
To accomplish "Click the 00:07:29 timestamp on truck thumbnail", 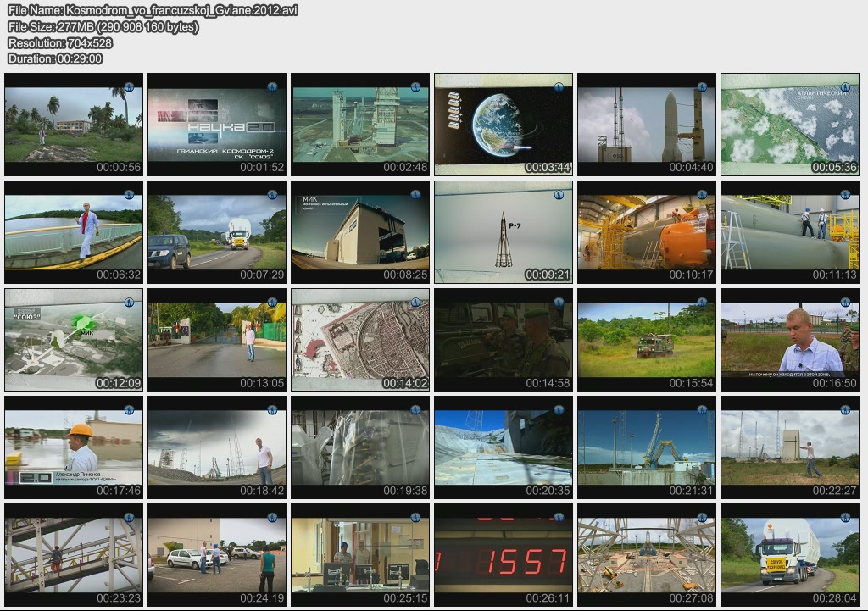I will pyautogui.click(x=262, y=275).
